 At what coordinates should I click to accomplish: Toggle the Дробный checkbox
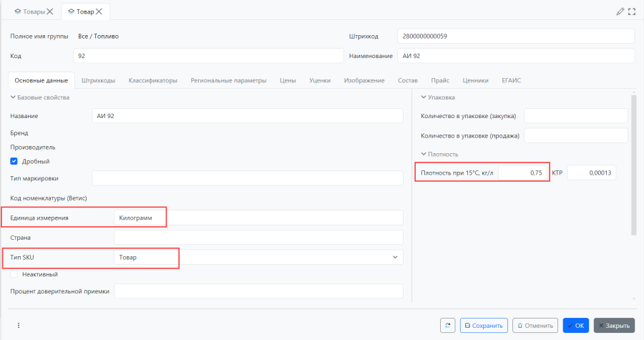point(14,161)
